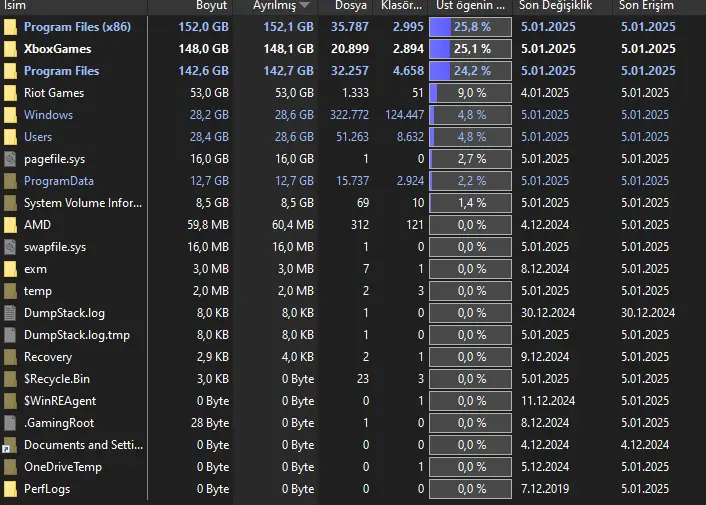
Task: Select the Users folder name
Action: 38,137
